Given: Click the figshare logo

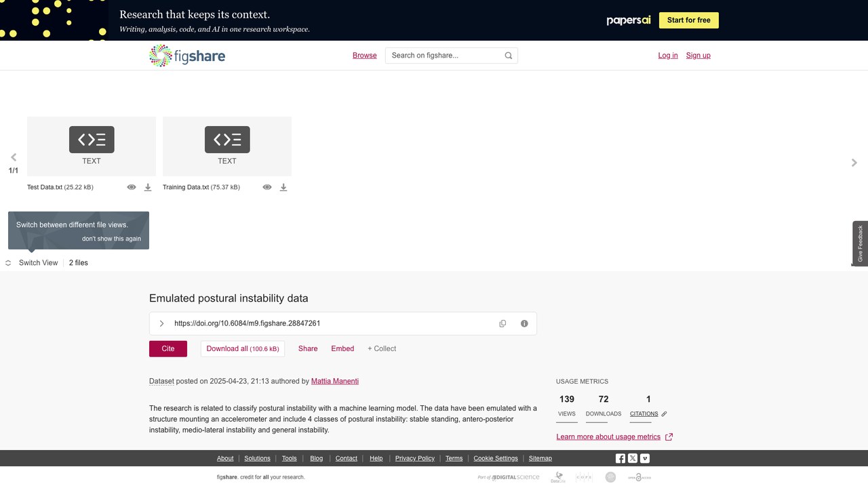Looking at the screenshot, I should (x=187, y=56).
